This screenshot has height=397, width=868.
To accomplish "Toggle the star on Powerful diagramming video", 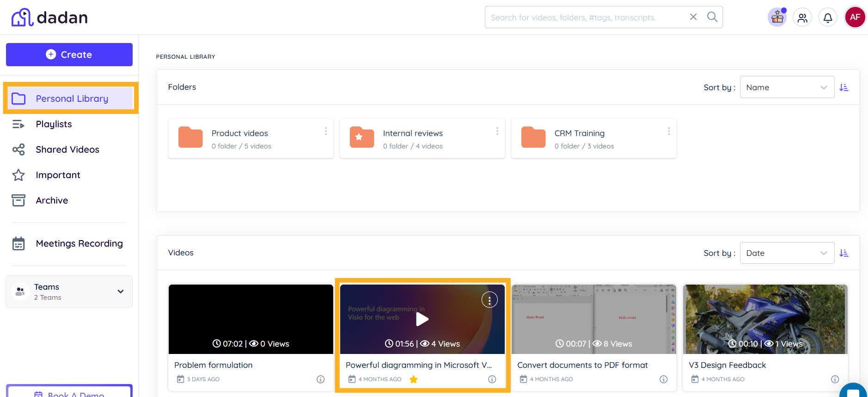I will click(414, 379).
